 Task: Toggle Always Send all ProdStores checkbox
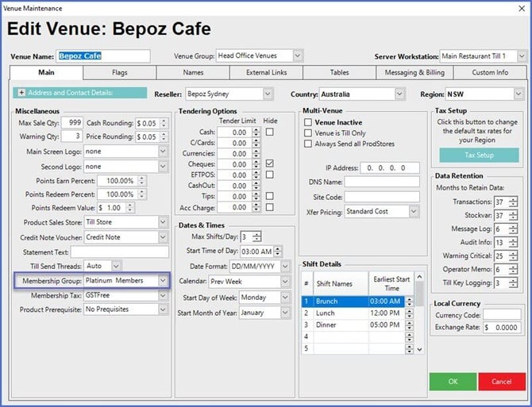[x=309, y=144]
